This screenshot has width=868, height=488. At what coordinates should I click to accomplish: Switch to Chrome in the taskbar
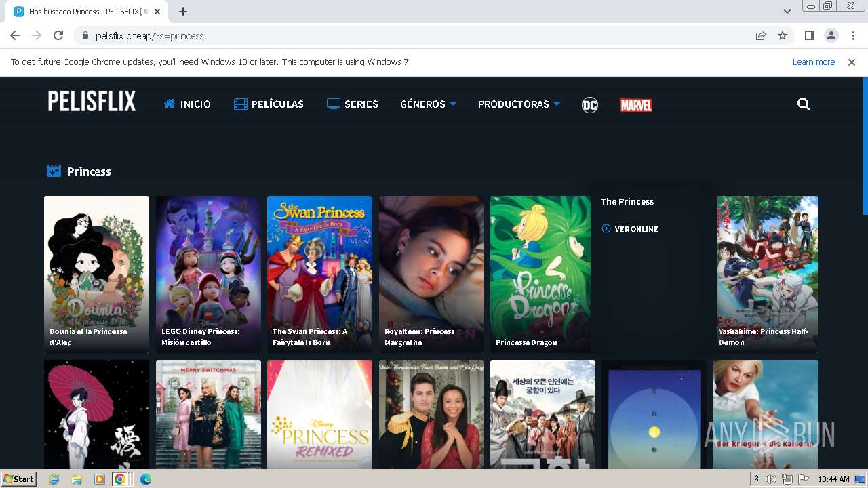click(x=120, y=479)
